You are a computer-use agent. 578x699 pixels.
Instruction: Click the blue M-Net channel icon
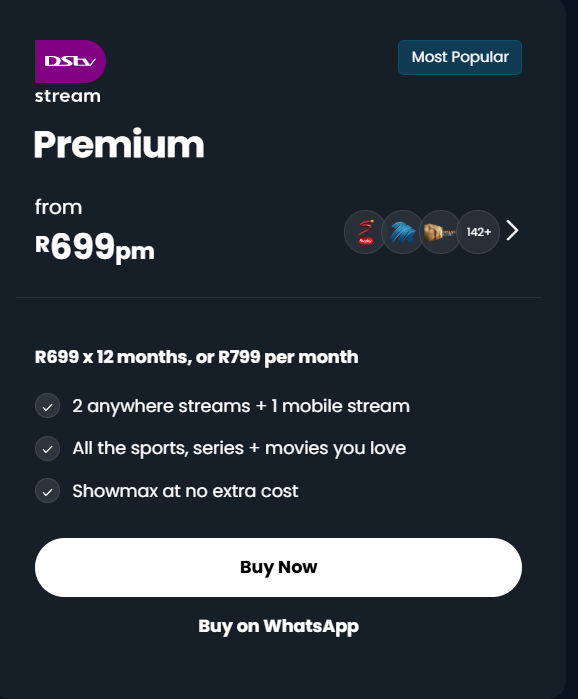pyautogui.click(x=402, y=232)
